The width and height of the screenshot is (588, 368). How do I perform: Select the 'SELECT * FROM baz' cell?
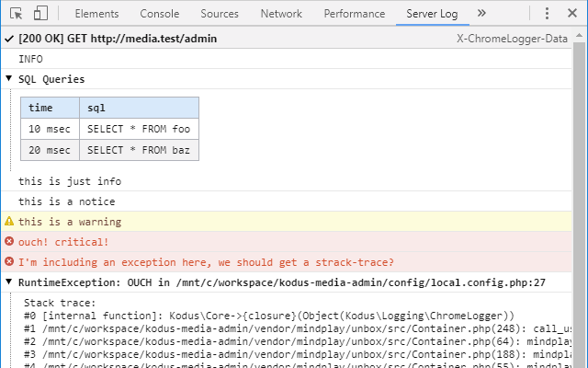click(138, 150)
